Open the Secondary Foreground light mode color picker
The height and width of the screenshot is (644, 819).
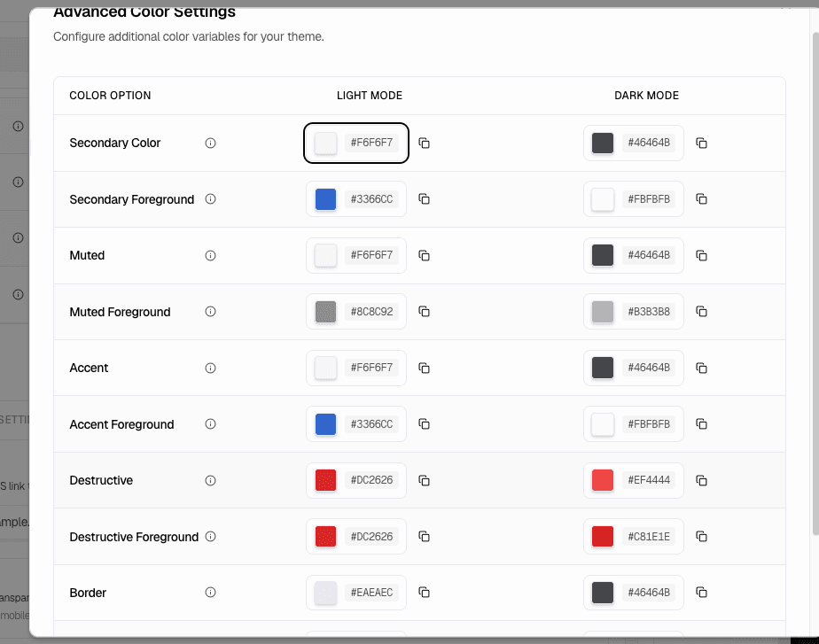[325, 198]
